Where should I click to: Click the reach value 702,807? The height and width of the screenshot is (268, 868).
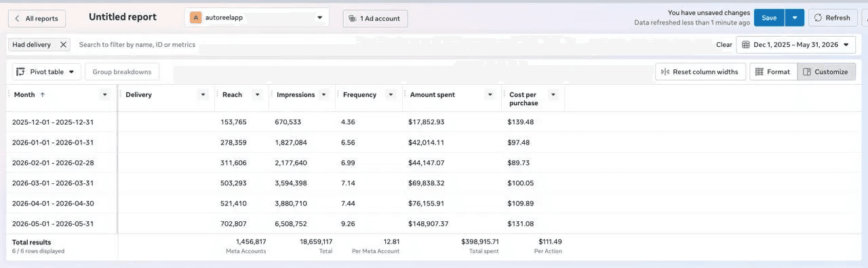[233, 224]
